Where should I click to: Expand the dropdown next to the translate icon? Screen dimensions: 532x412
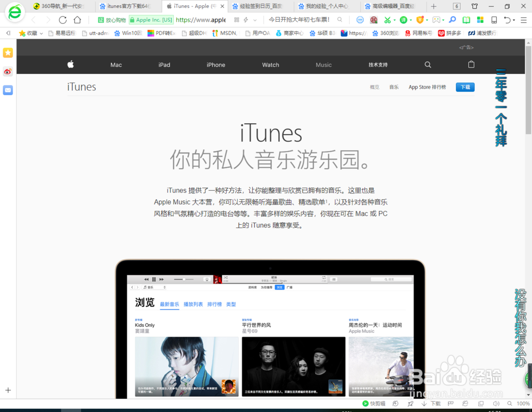[x=411, y=20]
